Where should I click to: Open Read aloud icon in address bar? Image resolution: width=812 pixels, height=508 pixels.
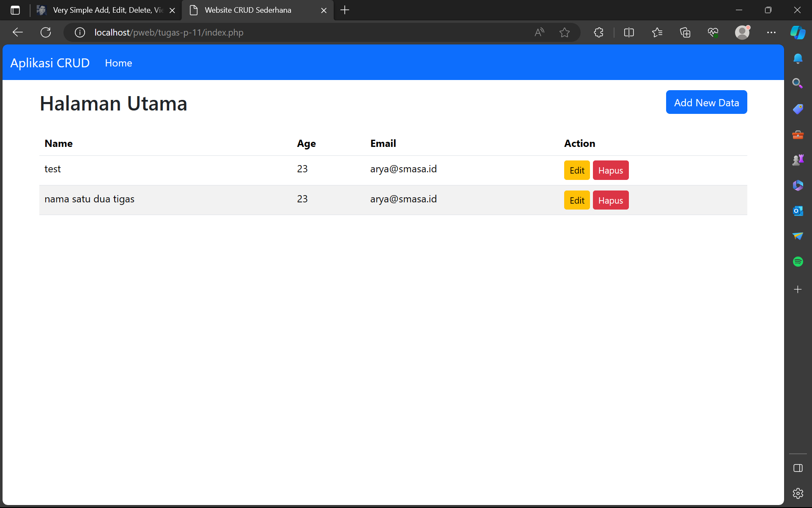pyautogui.click(x=539, y=33)
